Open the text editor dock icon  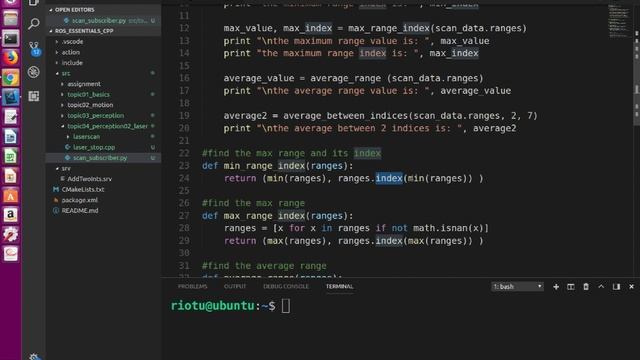tap(11, 117)
